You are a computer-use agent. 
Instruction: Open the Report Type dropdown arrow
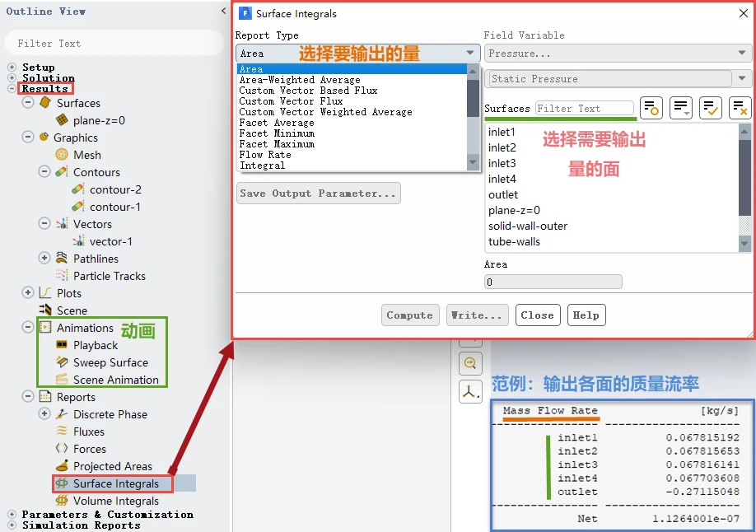pyautogui.click(x=470, y=53)
